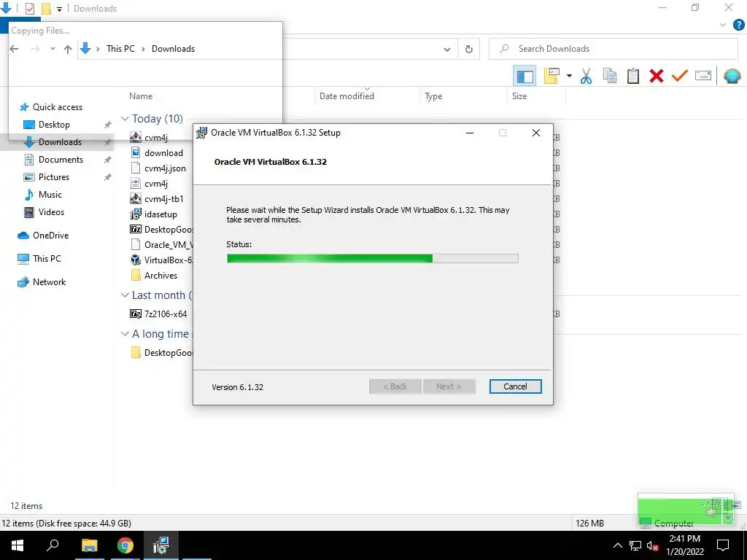This screenshot has width=747, height=560.
Task: Select the idasetup file
Action: [x=160, y=214]
